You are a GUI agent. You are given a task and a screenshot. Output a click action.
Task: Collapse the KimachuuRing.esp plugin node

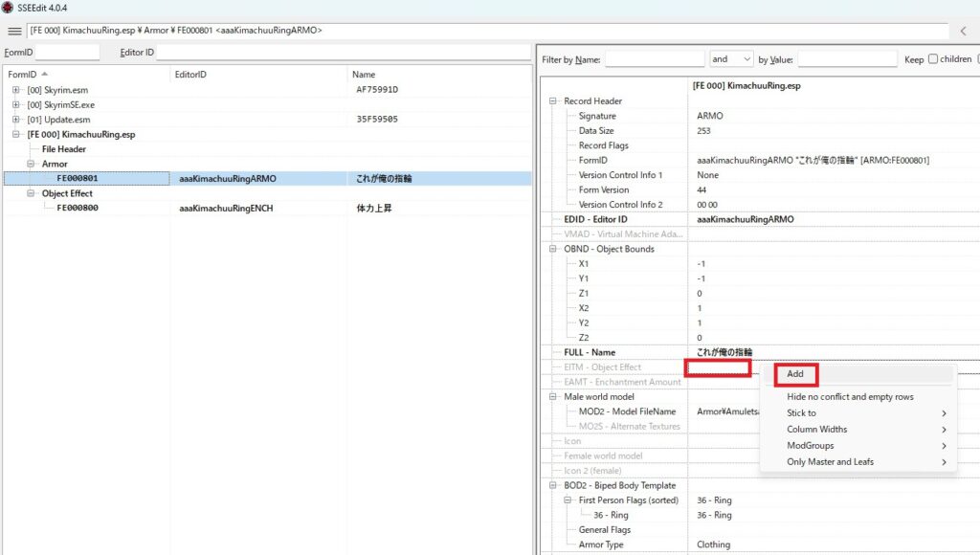(16, 135)
